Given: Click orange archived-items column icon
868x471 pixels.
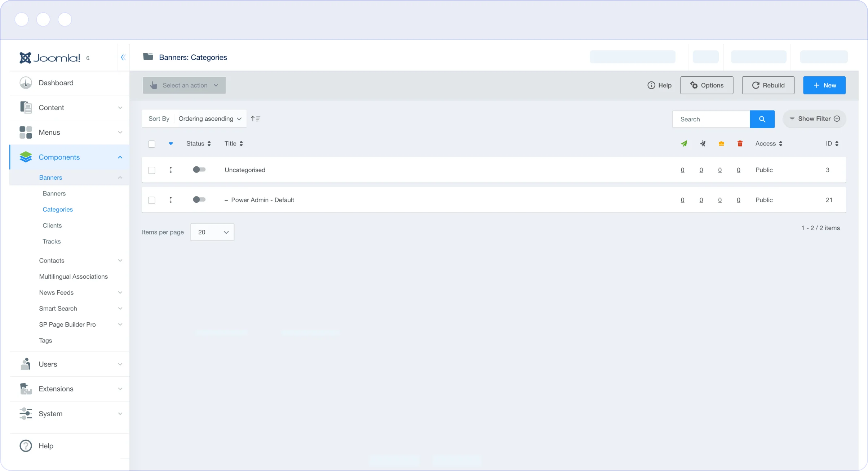Looking at the screenshot, I should pos(721,144).
